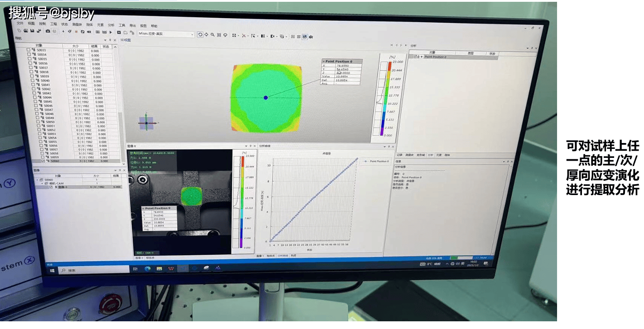Image resolution: width=644 pixels, height=329 pixels.
Task: Click the blue point marker on strain map
Action: pos(266,98)
